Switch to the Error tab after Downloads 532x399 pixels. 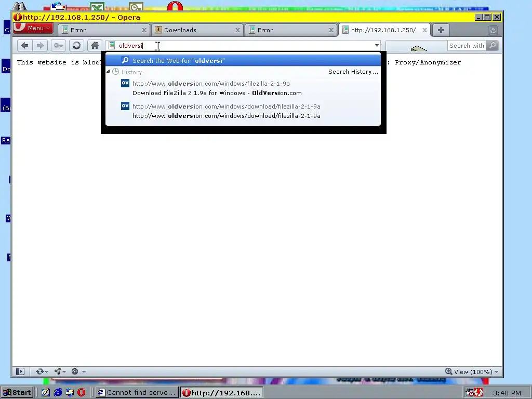coord(291,30)
